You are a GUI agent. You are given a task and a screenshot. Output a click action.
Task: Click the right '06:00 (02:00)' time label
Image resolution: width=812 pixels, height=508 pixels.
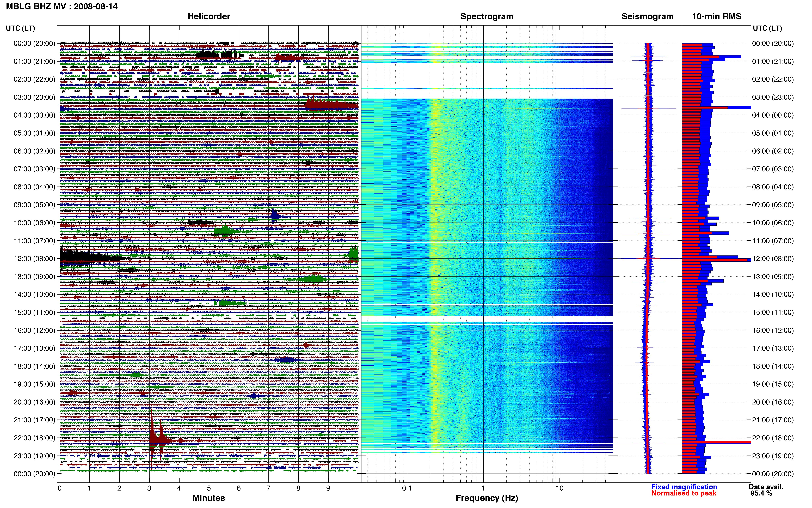(x=773, y=151)
